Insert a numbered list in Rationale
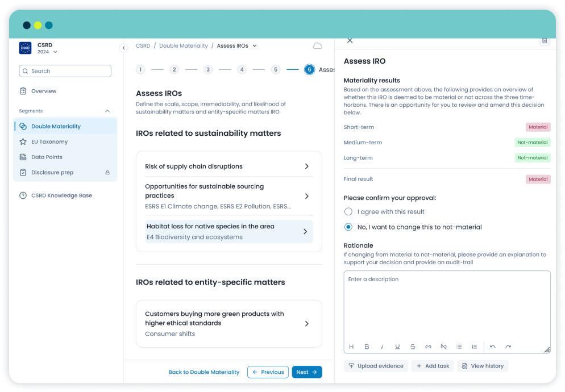The height and width of the screenshot is (392, 565). tap(475, 347)
